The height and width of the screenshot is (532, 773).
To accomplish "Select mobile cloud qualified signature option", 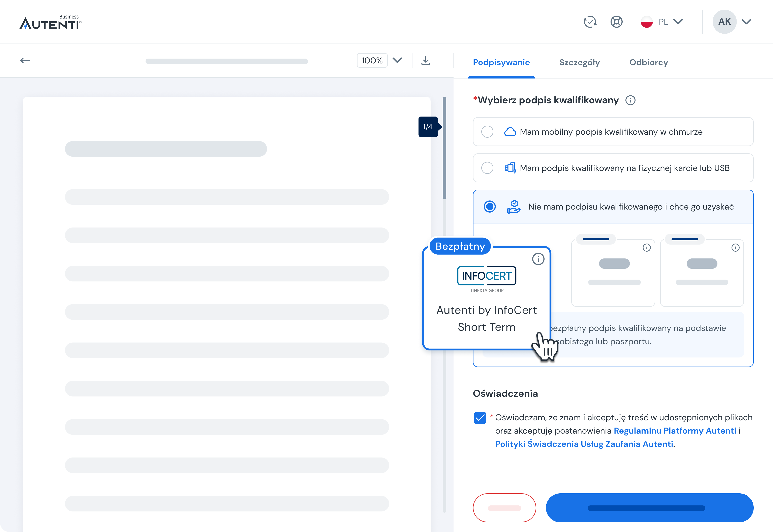I will (x=487, y=132).
